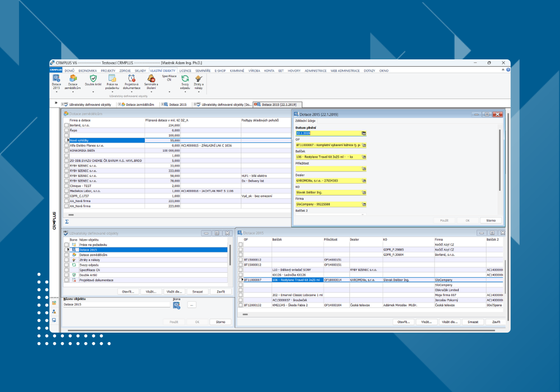The height and width of the screenshot is (392, 560).
Task: Tick the checkbox for Borland, s.r.o. row
Action: (67, 125)
